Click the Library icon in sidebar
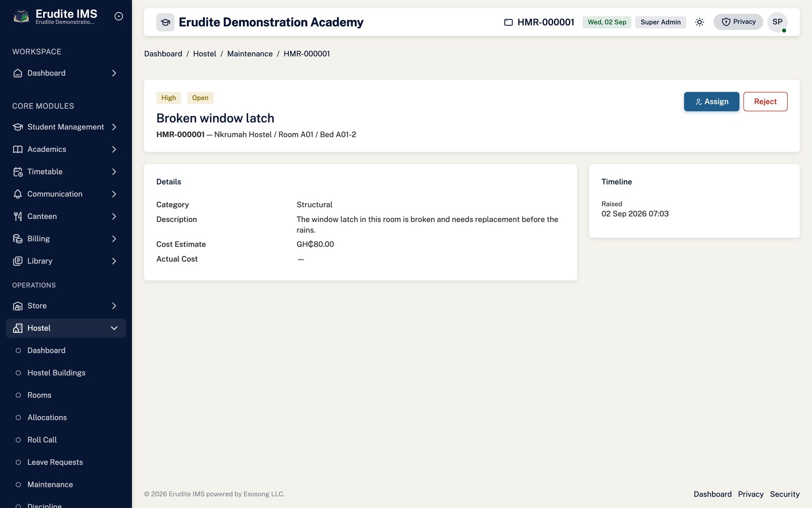 pos(18,261)
